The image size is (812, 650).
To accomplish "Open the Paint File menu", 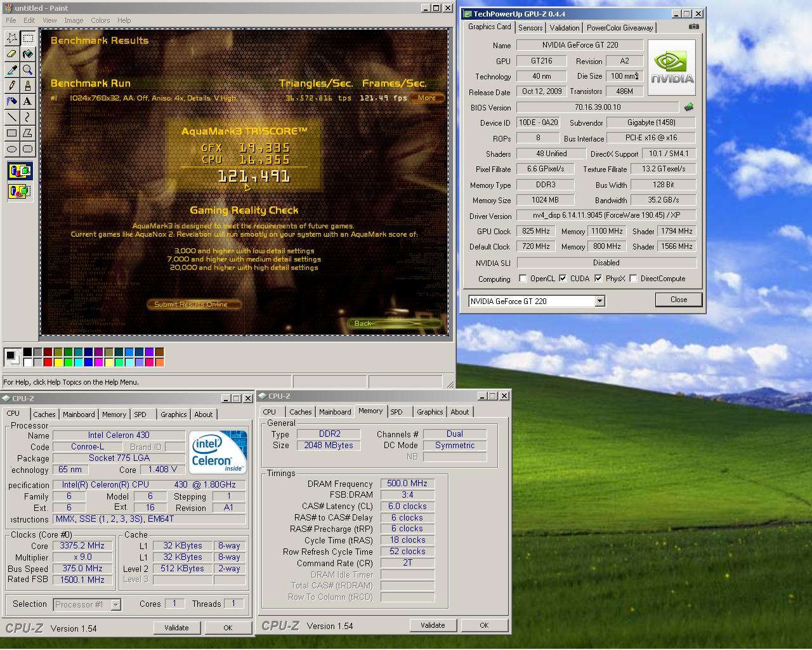I will pyautogui.click(x=11, y=20).
